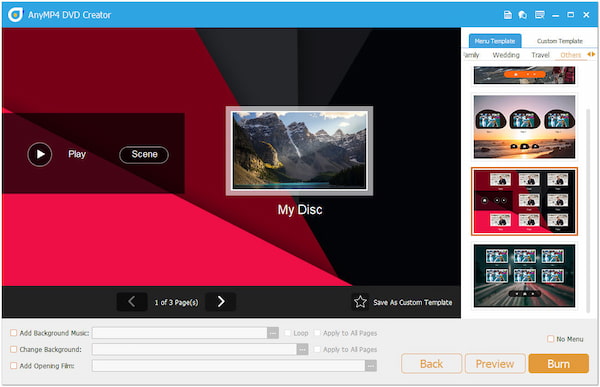Click the star icon to save template

coord(360,302)
